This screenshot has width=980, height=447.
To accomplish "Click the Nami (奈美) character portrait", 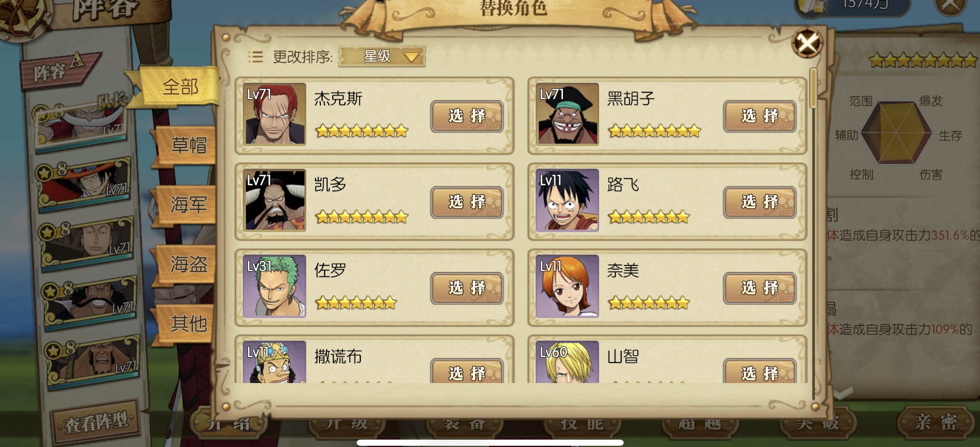I will (x=567, y=286).
